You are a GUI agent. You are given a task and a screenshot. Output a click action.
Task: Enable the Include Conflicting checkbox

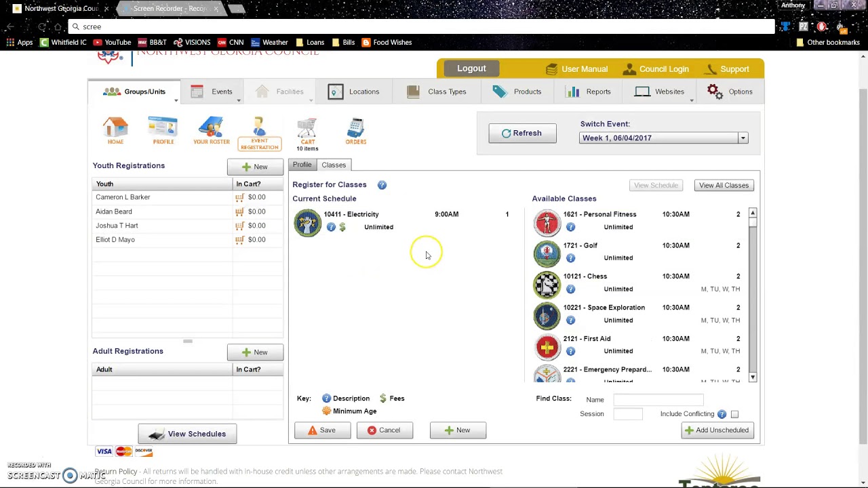pos(734,414)
